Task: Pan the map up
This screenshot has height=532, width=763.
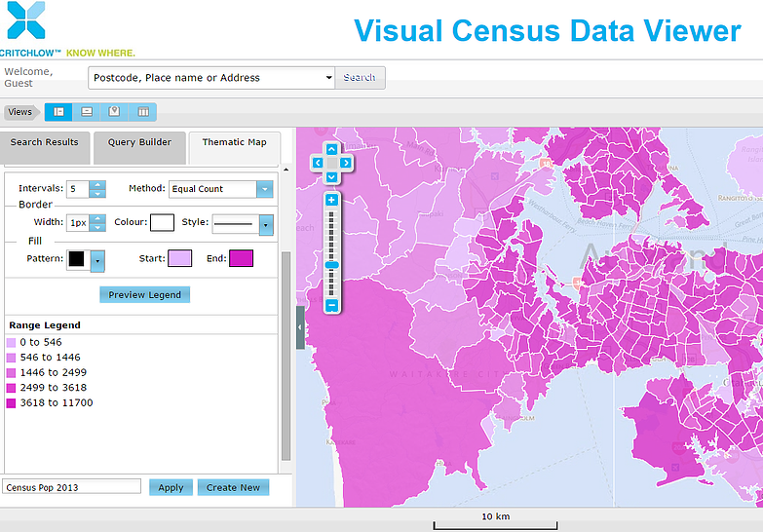Action: (x=332, y=149)
